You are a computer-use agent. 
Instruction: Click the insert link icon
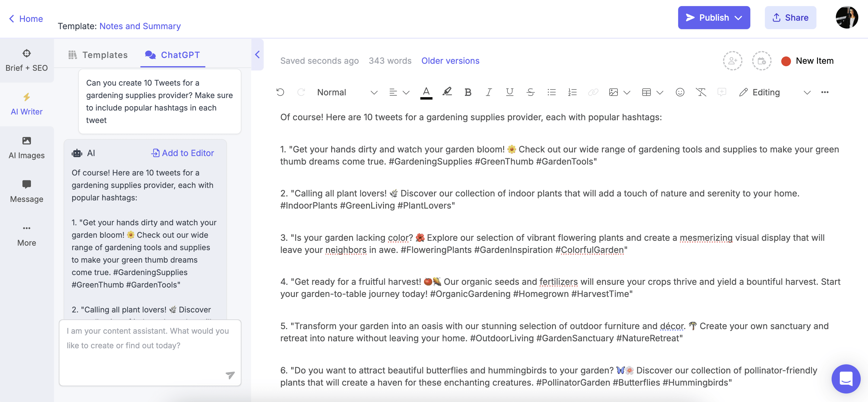click(x=593, y=92)
